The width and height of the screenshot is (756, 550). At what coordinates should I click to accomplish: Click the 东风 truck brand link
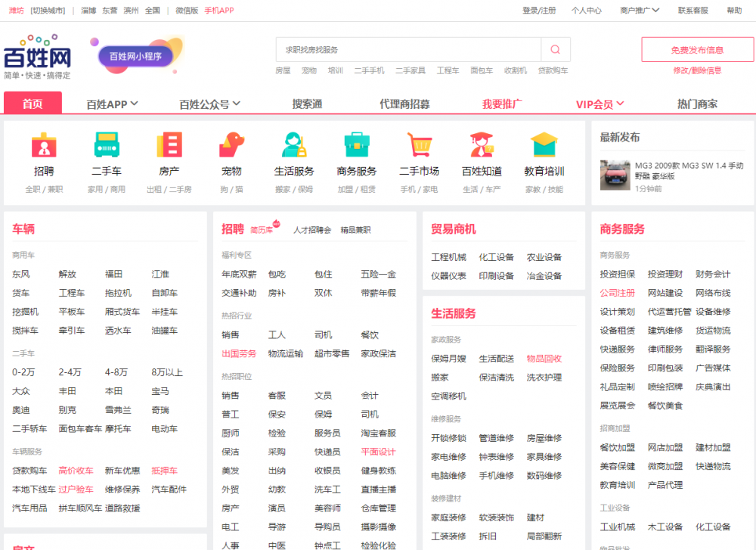(x=20, y=274)
